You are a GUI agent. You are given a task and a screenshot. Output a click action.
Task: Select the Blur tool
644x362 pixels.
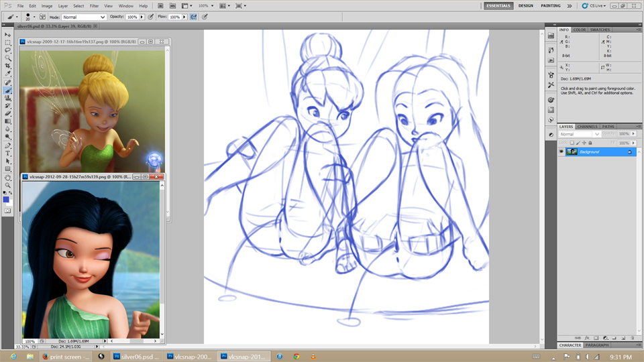coord(8,129)
